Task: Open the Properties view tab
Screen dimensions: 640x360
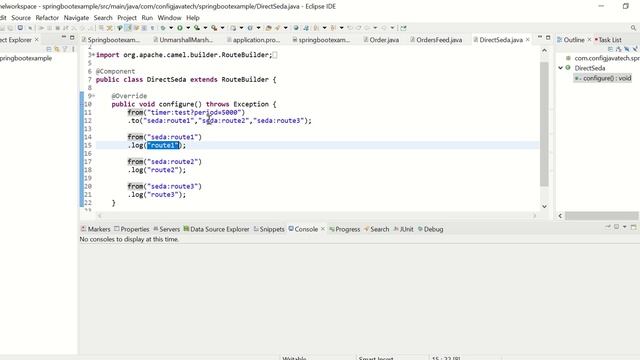Action: click(131, 229)
